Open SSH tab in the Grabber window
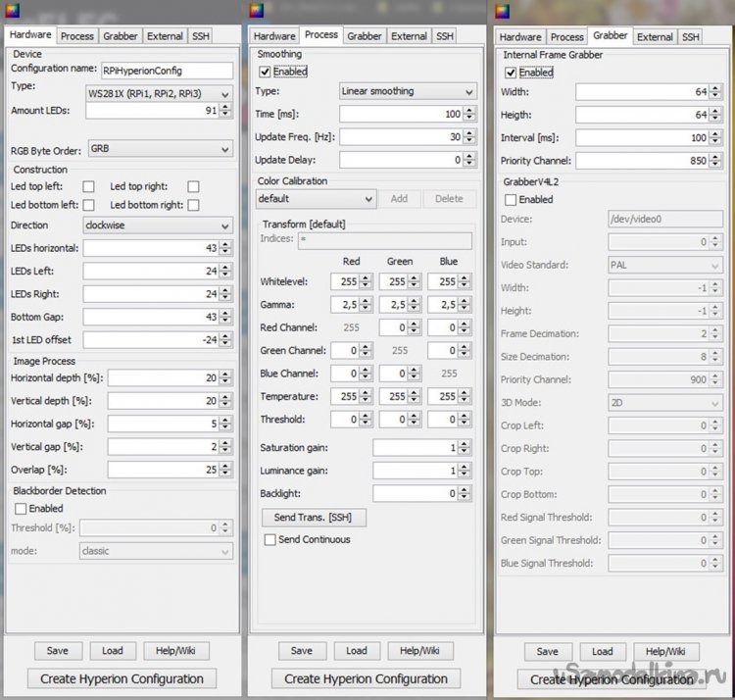 (x=691, y=36)
